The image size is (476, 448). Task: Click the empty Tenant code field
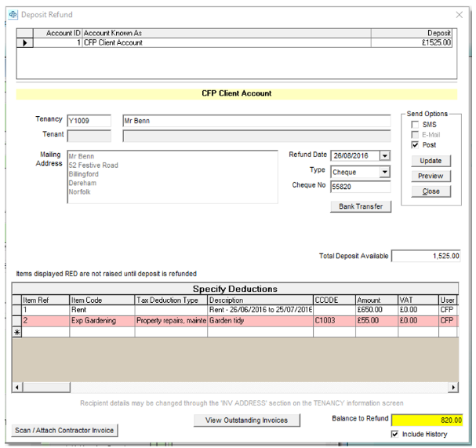pos(89,136)
